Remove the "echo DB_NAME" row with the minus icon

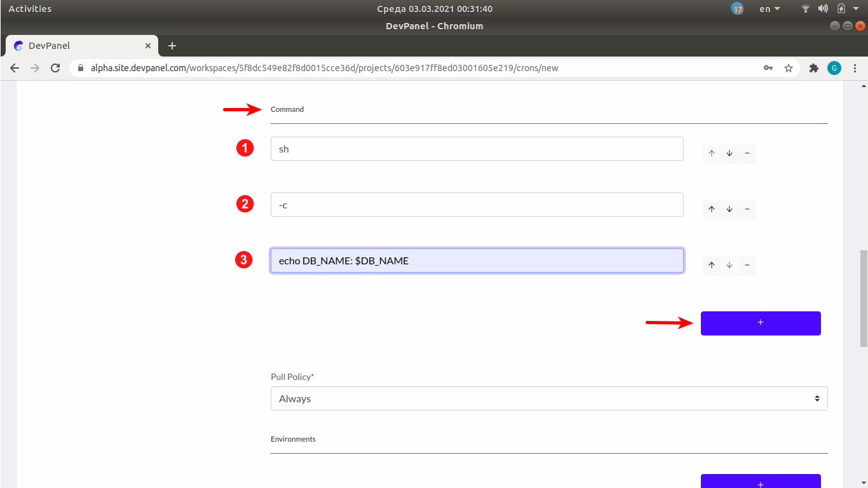tap(747, 265)
